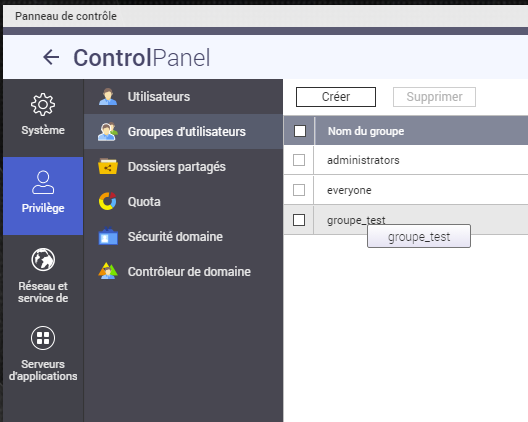Click the Supprimer button
The image size is (528, 422).
click(434, 97)
